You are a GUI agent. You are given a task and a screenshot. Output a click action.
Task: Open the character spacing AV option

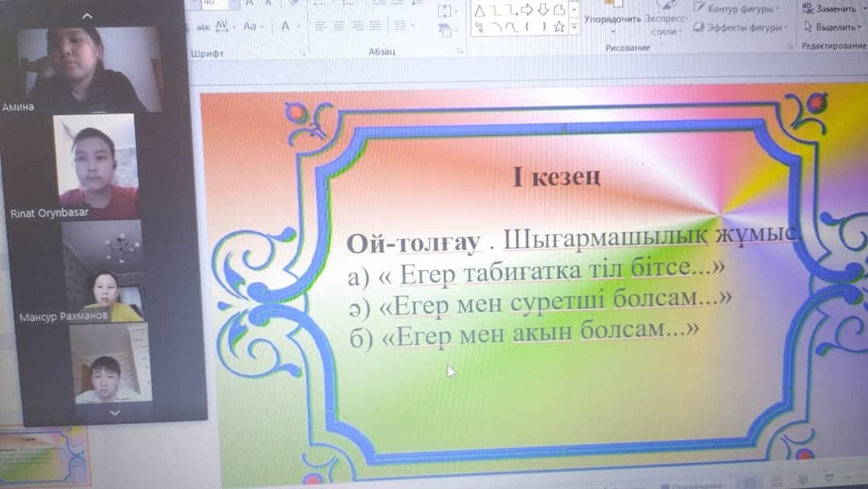pos(225,27)
